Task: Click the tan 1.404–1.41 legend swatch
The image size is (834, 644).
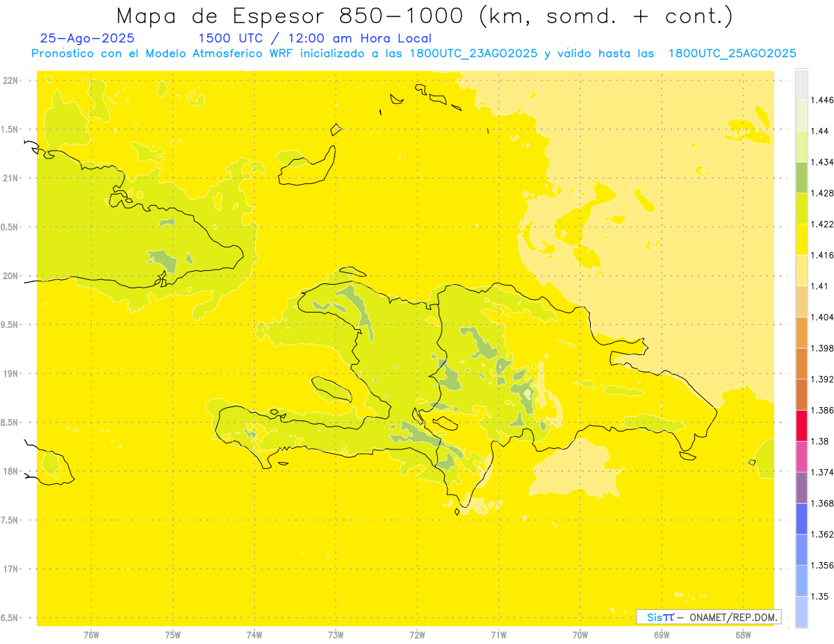Action: pyautogui.click(x=801, y=302)
